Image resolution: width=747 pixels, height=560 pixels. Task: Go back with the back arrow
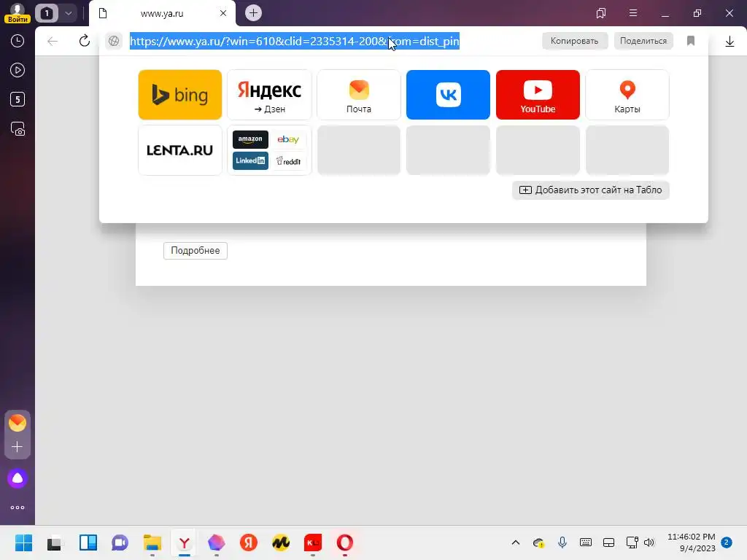(x=53, y=42)
